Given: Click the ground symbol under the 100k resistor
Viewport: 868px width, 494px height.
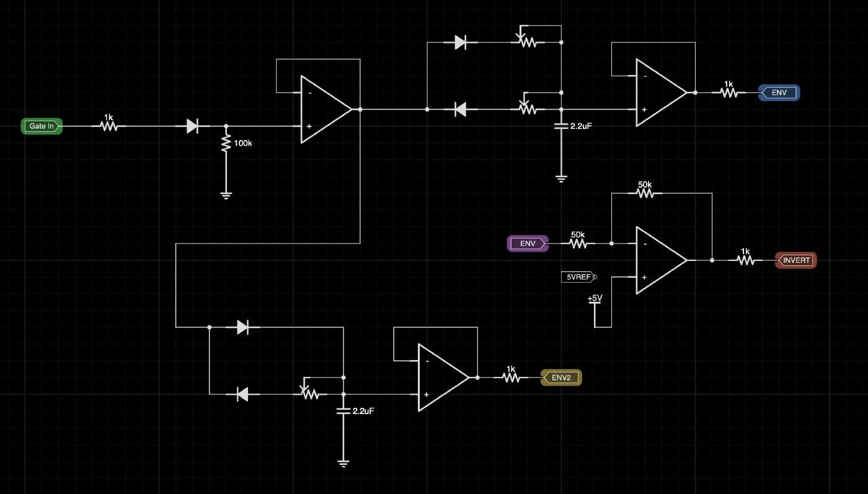Looking at the screenshot, I should pyautogui.click(x=226, y=195).
